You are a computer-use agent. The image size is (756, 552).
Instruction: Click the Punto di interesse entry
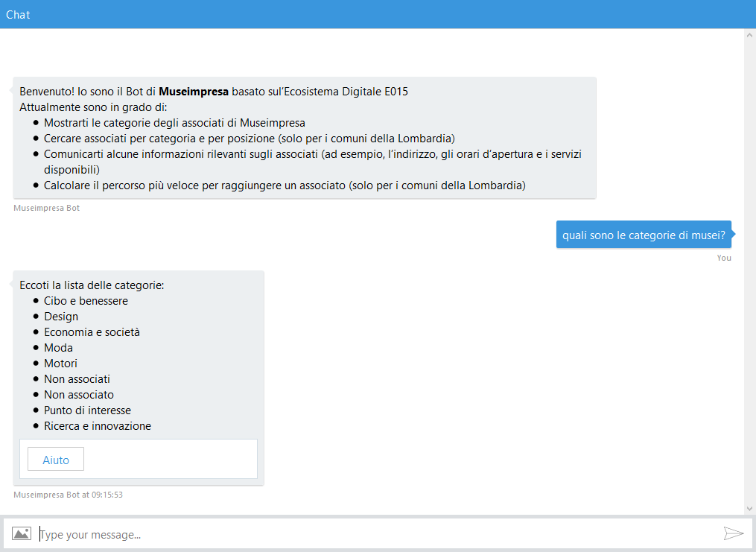pos(87,410)
